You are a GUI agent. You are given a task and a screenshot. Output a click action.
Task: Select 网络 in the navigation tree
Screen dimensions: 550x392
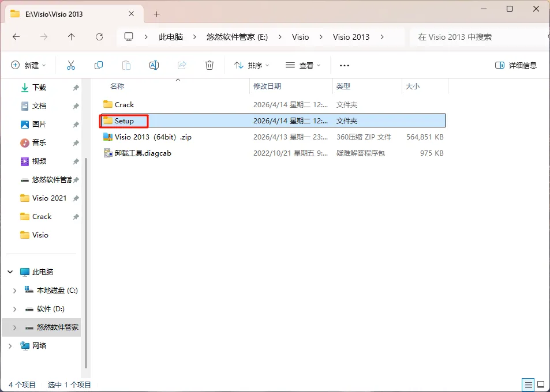[x=39, y=346]
